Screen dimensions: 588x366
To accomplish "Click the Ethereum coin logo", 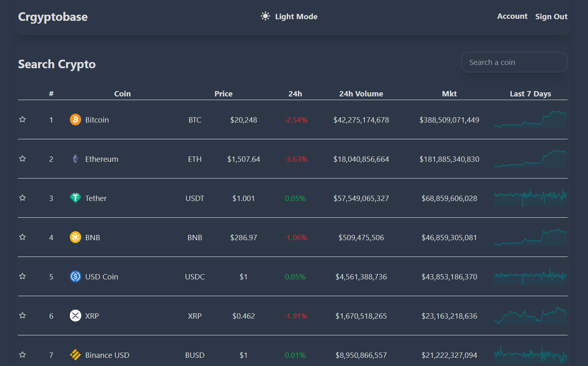I will coord(75,159).
